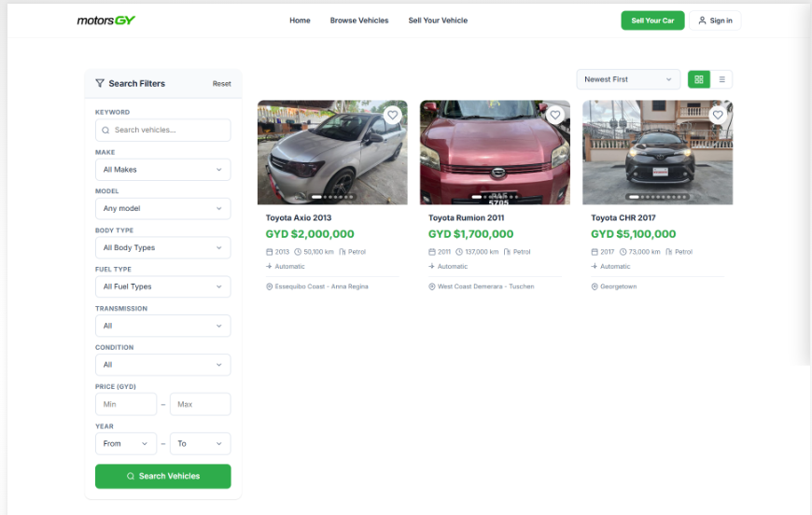Expand the Newest First sort dropdown
812x515 pixels.
628,79
